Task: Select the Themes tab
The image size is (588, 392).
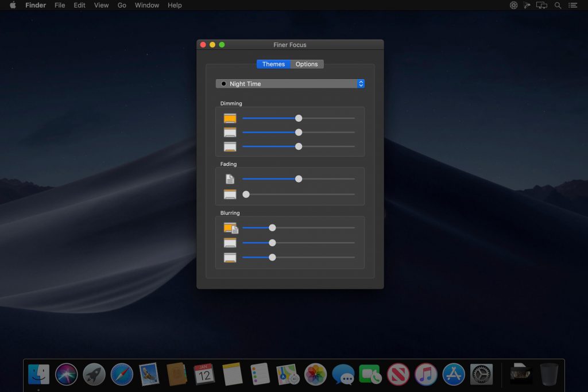Action: pyautogui.click(x=273, y=64)
